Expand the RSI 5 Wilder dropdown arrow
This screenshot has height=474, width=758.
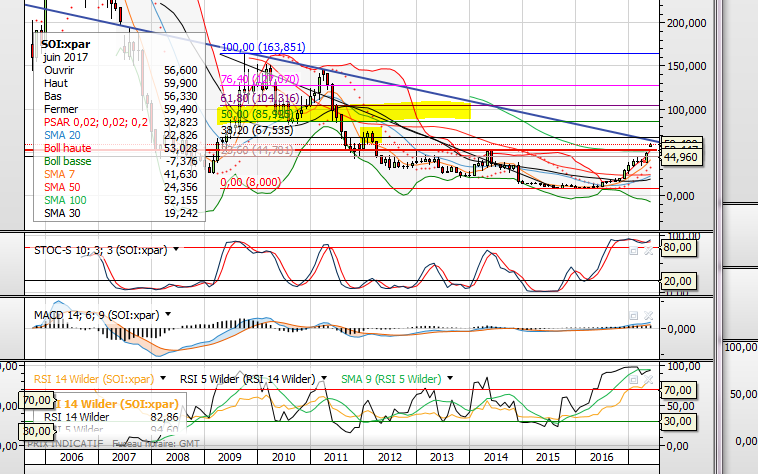[x=324, y=380]
